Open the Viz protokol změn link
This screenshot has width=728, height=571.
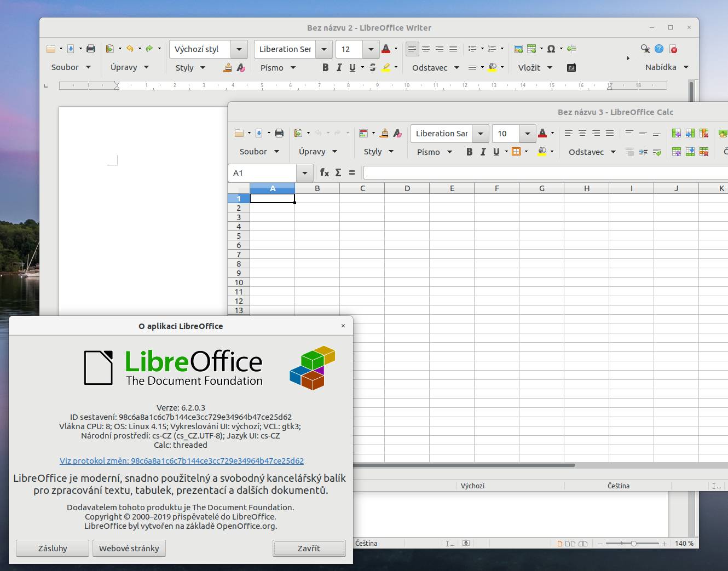[182, 461]
